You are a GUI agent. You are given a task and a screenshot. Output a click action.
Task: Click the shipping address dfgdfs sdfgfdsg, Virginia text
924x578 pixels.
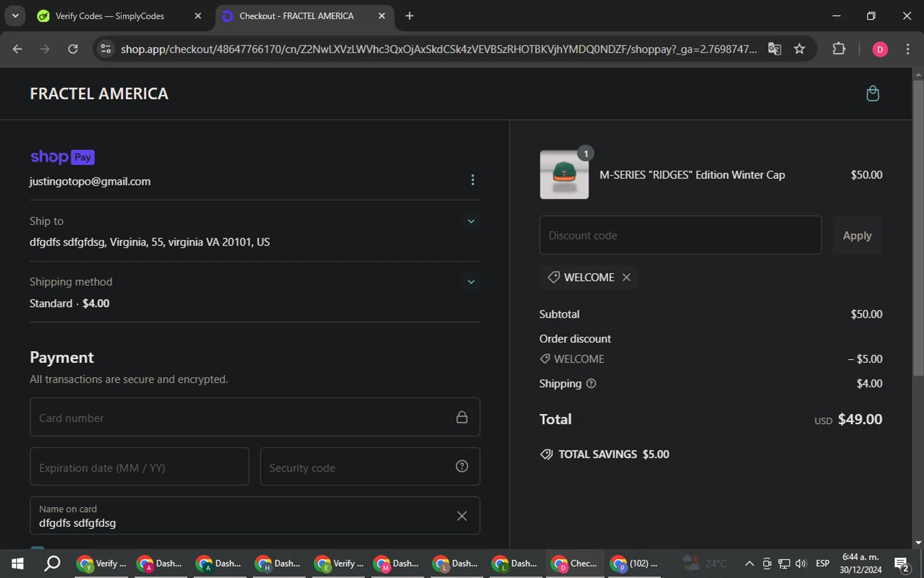click(x=150, y=242)
